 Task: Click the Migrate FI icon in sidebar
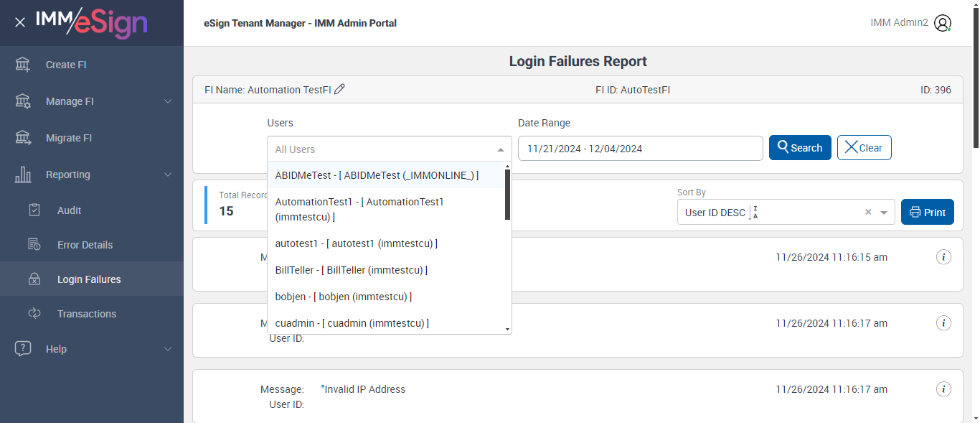[23, 138]
